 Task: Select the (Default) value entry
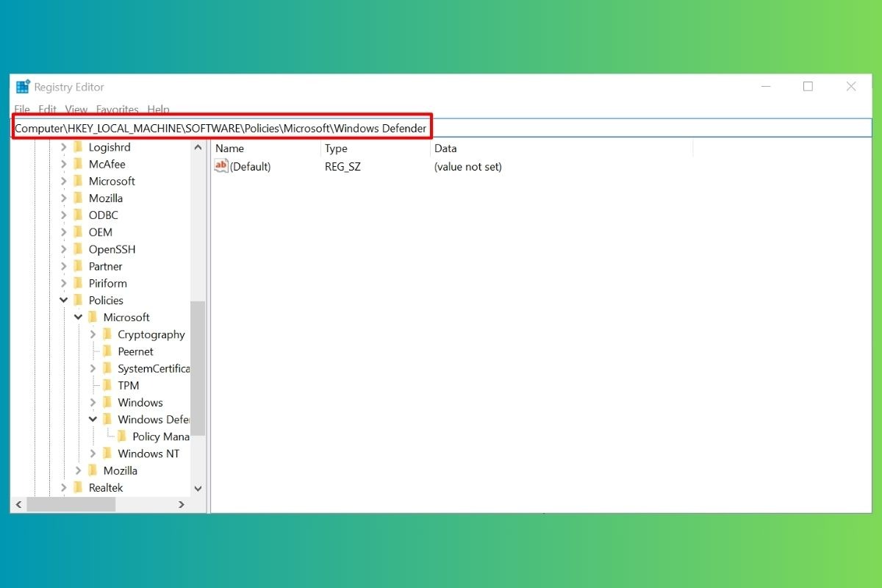point(251,167)
